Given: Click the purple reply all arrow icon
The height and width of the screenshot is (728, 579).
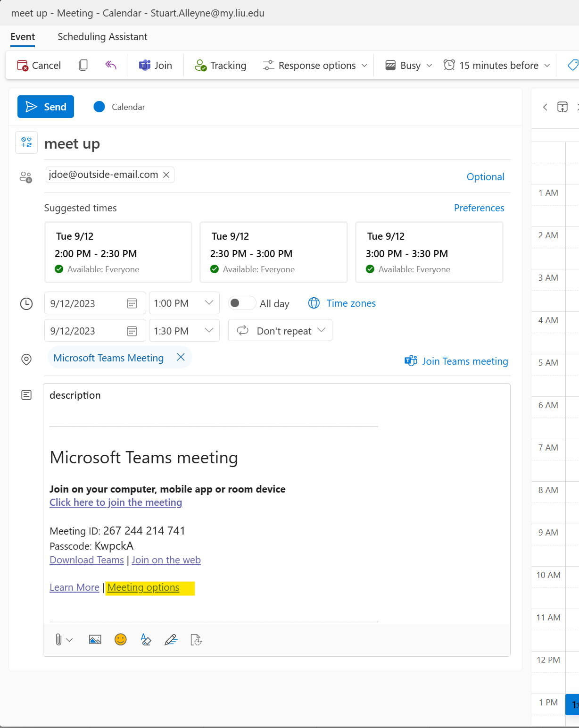Looking at the screenshot, I should 111,65.
